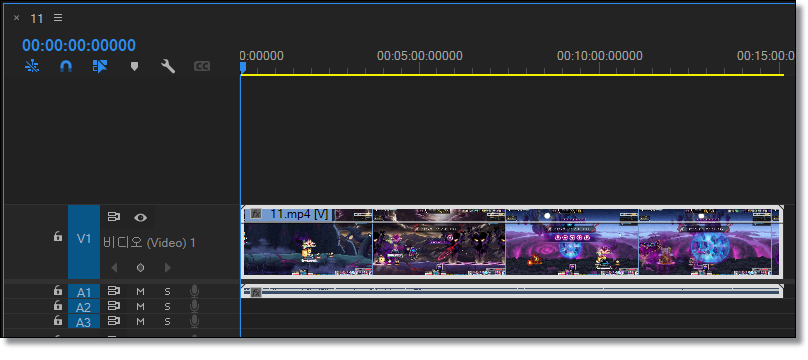Mute track A2
Screen dimensions: 808x360
pos(140,306)
